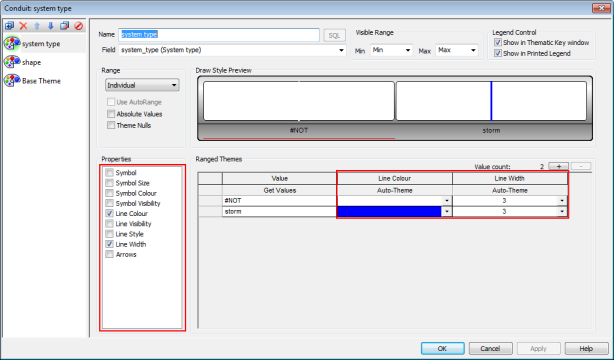Image resolution: width=614 pixels, height=360 pixels.
Task: Click the Cancel button
Action: (491, 348)
